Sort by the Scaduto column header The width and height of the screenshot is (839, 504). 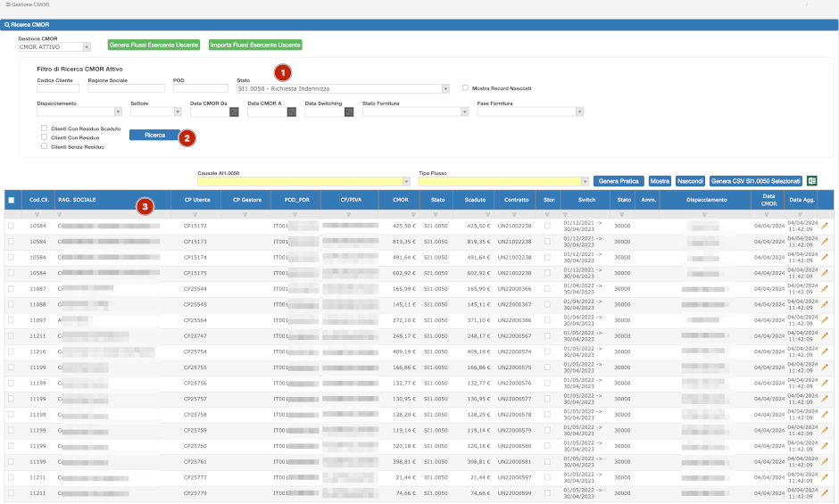point(475,200)
